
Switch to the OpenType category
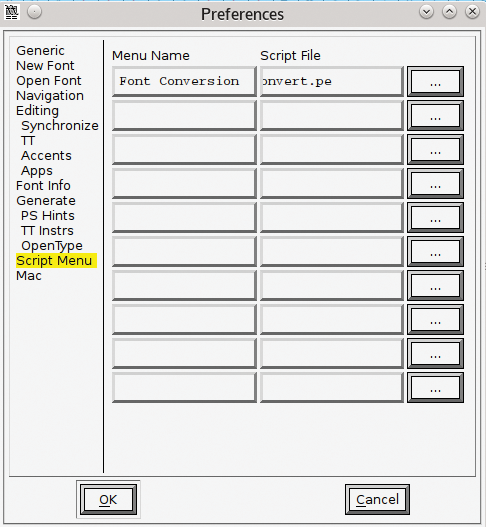(x=52, y=246)
